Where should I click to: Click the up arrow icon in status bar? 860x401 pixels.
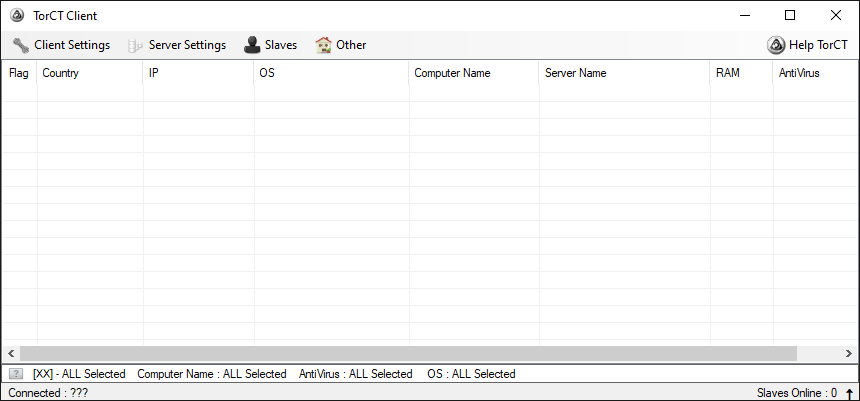(849, 393)
